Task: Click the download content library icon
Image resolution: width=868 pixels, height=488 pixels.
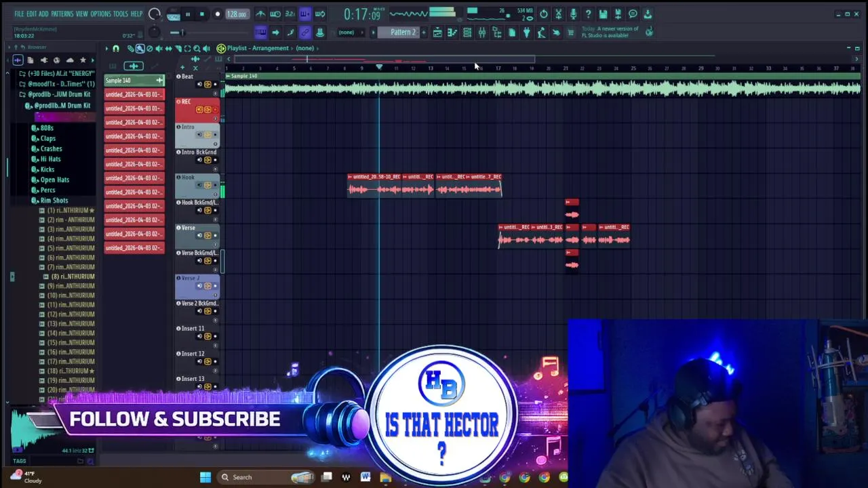Action: 648,14
